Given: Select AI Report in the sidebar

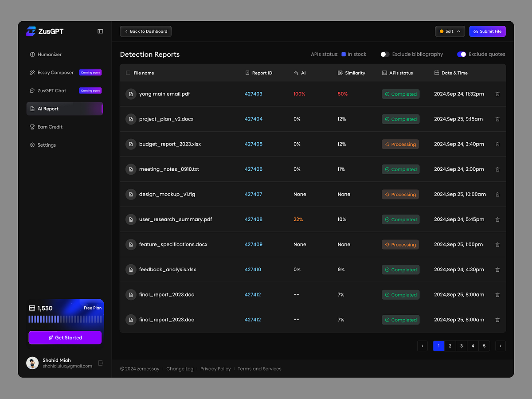Looking at the screenshot, I should point(65,109).
